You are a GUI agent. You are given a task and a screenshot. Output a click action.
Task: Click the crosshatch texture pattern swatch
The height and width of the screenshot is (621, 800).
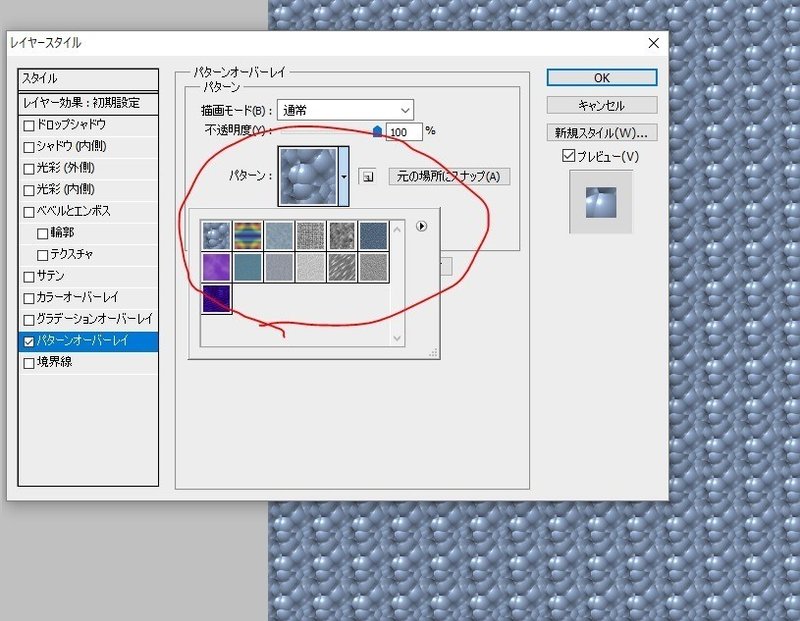coord(310,234)
